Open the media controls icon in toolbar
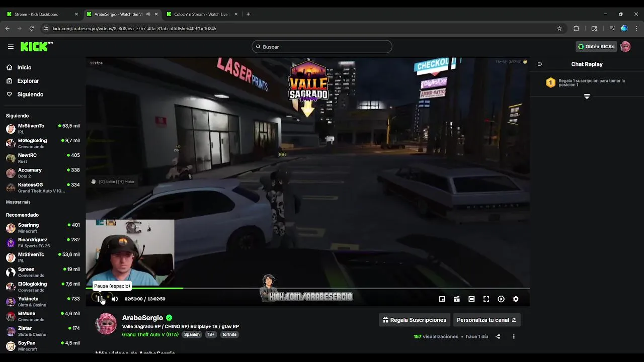The width and height of the screenshot is (644, 362). [x=612, y=29]
